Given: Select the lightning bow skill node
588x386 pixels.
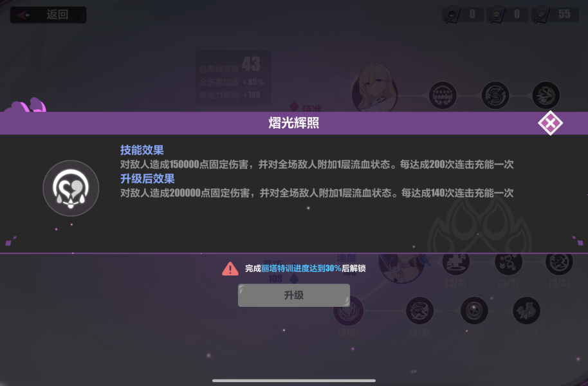Looking at the screenshot, I should pyautogui.click(x=546, y=96).
